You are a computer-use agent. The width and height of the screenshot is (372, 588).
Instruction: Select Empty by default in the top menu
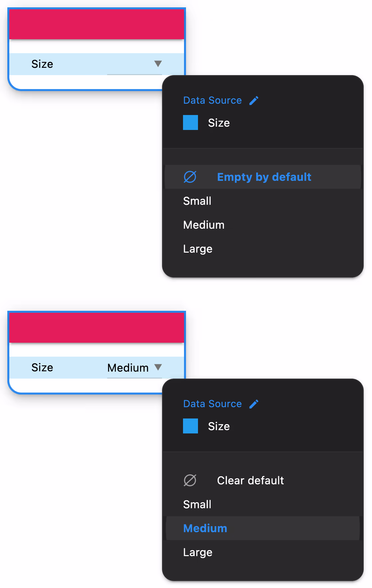(x=264, y=177)
